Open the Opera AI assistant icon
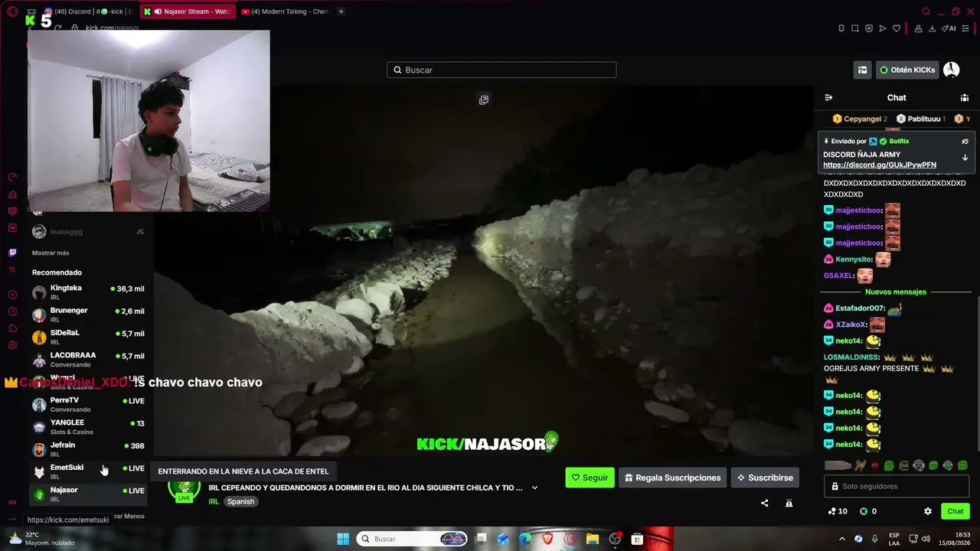 pos(949,28)
